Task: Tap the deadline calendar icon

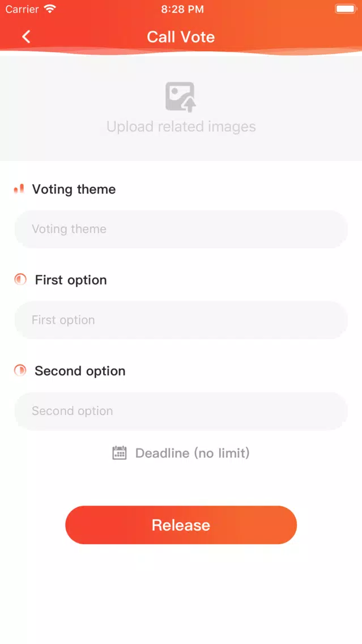Action: [x=120, y=453]
